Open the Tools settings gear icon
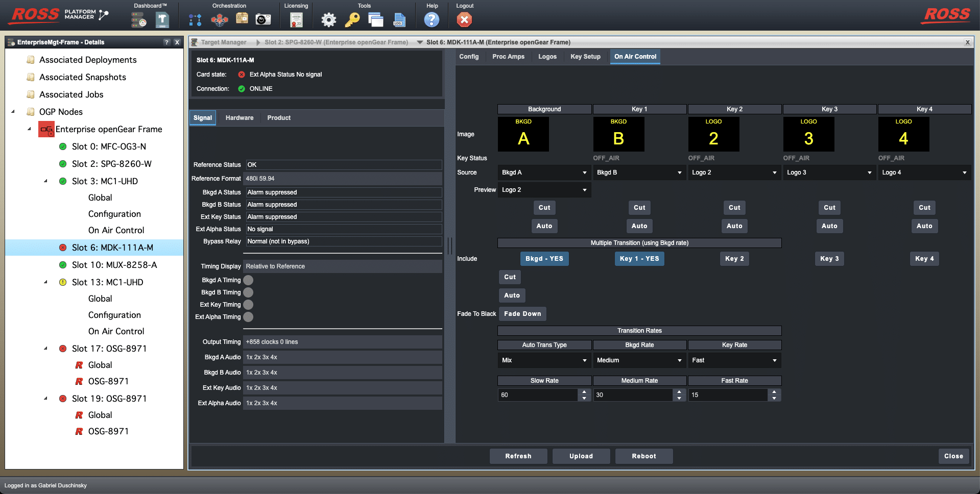The width and height of the screenshot is (980, 494). (x=328, y=20)
